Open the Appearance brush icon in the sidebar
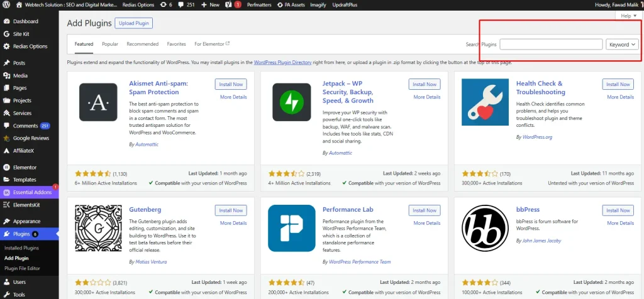644x299 pixels. coord(6,222)
